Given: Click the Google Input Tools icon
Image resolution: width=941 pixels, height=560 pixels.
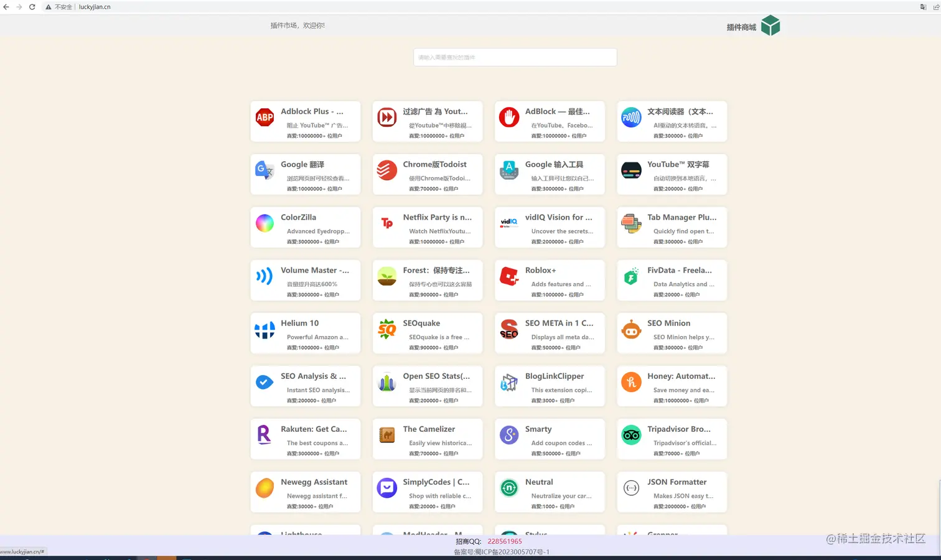Looking at the screenshot, I should click(x=509, y=170).
